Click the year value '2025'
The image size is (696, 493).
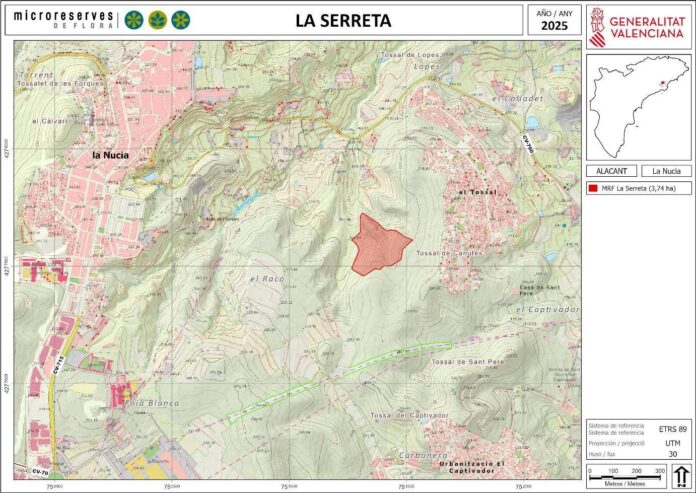coord(554,26)
